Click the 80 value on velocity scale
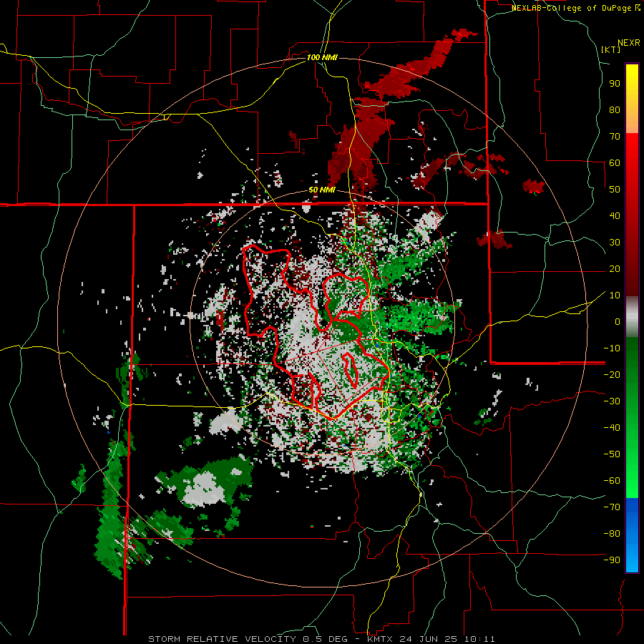Viewport: 644px width, 644px height. click(615, 109)
